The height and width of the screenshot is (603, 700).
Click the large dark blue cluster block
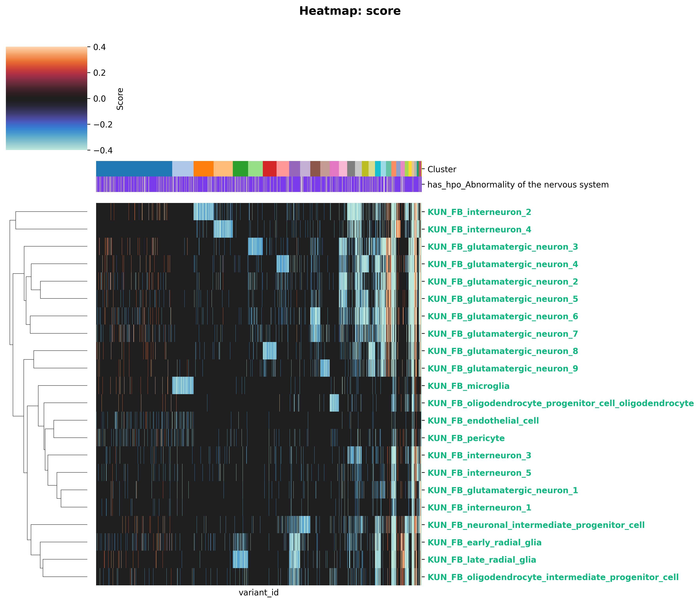pyautogui.click(x=134, y=169)
